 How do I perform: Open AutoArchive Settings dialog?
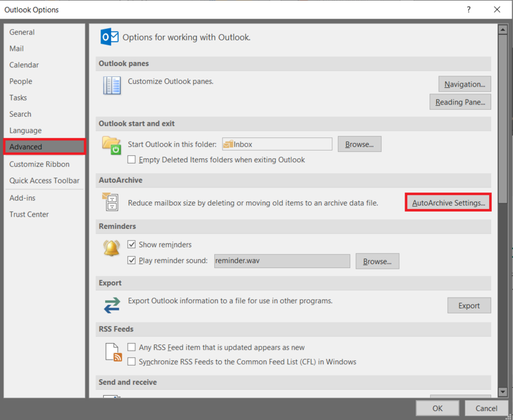(448, 203)
